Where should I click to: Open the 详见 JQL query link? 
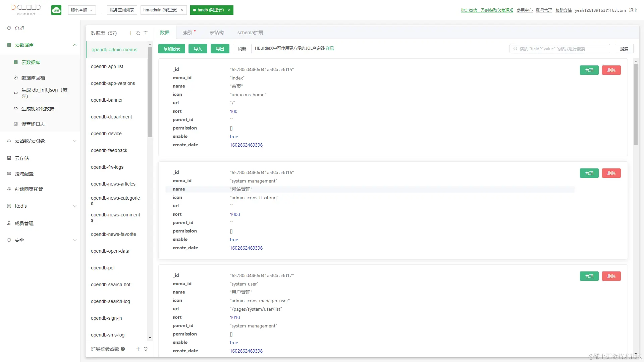[x=330, y=48]
